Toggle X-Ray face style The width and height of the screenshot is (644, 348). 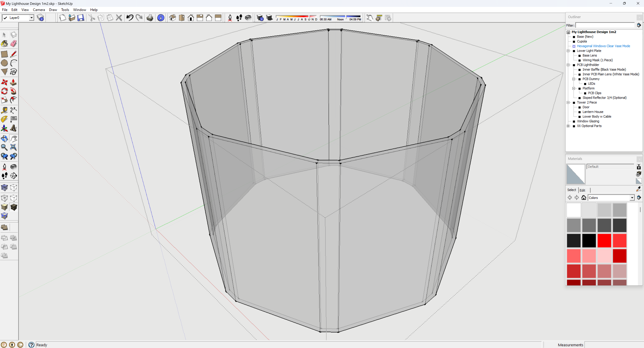point(5,188)
